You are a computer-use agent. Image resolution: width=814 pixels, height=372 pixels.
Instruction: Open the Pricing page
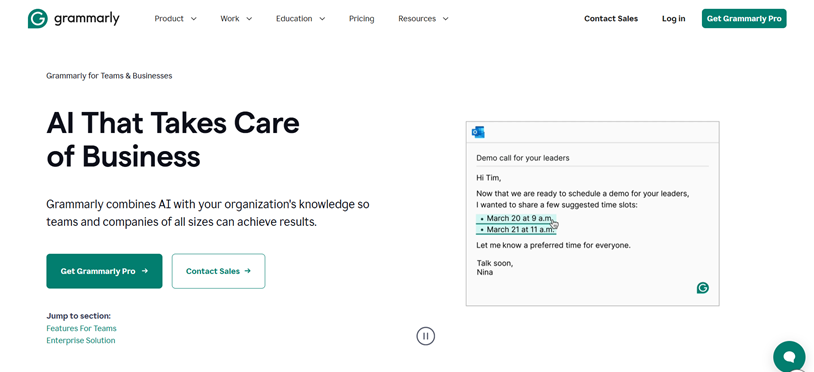361,19
